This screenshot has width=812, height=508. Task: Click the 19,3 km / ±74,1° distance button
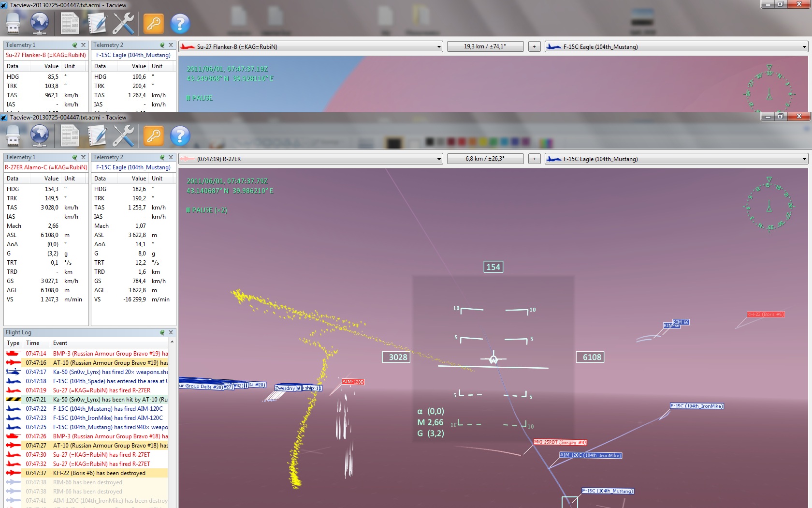[485, 46]
